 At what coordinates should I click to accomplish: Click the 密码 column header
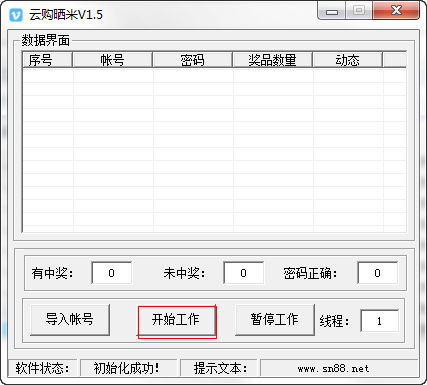pyautogui.click(x=192, y=60)
